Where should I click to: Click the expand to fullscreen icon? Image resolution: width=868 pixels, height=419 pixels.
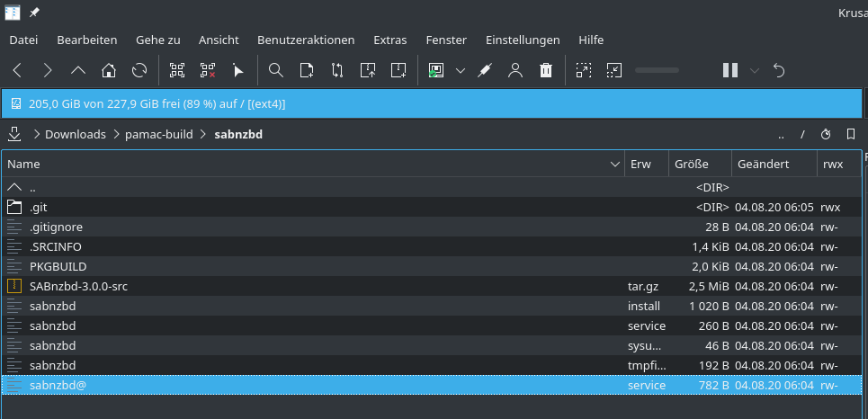point(584,70)
